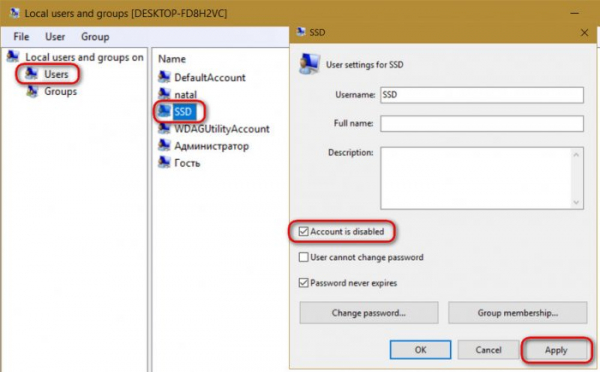Click the SSD user icon in list
Image resolution: width=600 pixels, height=372 pixels.
click(x=164, y=111)
